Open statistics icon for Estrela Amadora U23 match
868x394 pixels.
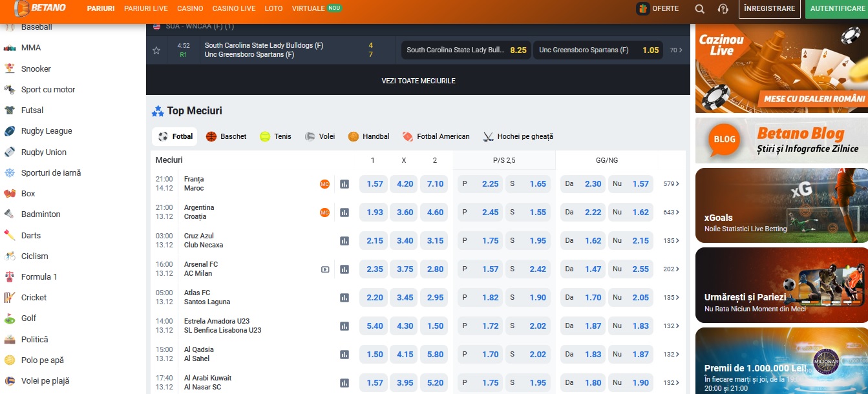(344, 326)
